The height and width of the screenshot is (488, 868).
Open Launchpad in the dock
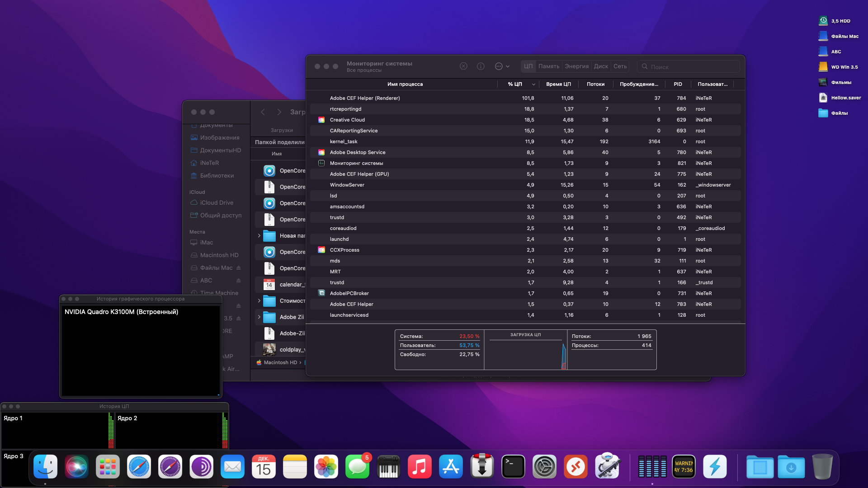108,467
